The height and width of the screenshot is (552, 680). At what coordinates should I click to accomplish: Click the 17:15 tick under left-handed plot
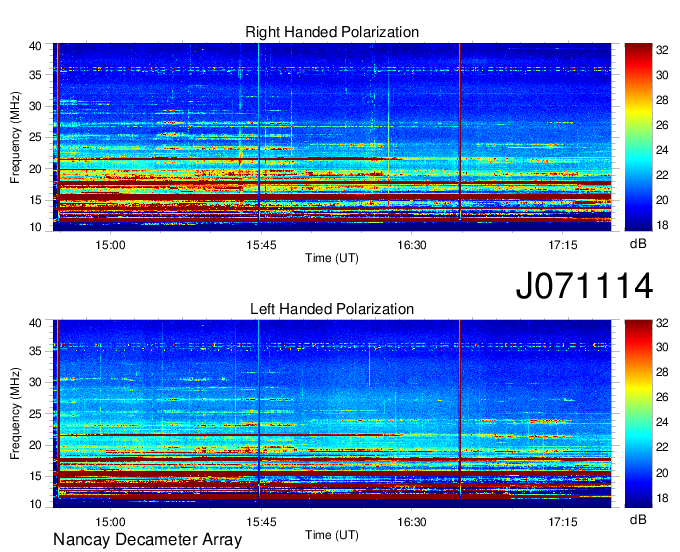tap(562, 522)
